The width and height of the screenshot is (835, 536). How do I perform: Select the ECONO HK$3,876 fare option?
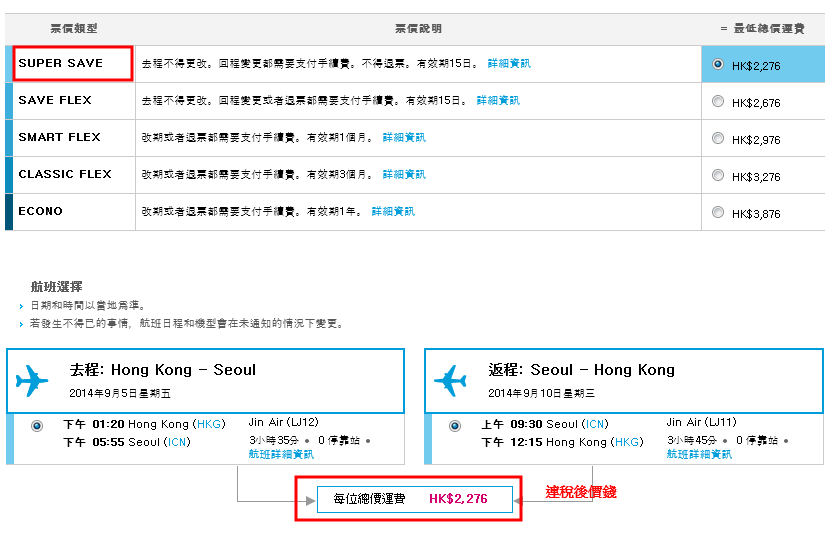[x=717, y=212]
